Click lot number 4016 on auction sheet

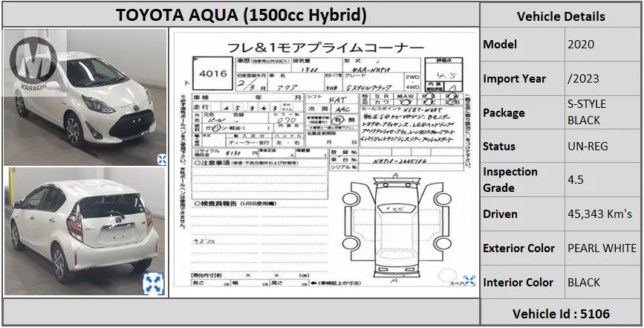(x=212, y=74)
